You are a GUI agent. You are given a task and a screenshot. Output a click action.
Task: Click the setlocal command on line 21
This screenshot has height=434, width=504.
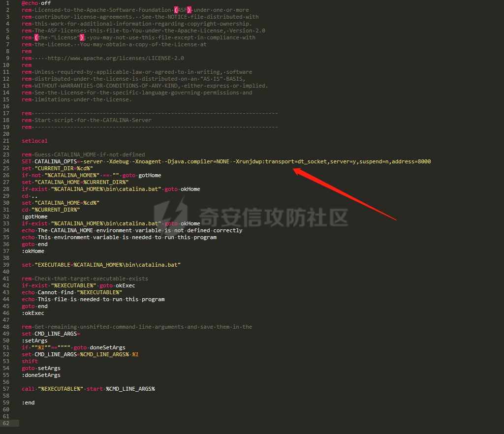(x=35, y=141)
